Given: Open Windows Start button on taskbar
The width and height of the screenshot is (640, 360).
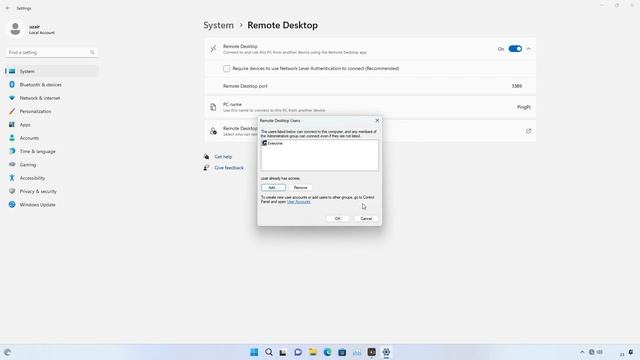Looking at the screenshot, I should pyautogui.click(x=254, y=352).
